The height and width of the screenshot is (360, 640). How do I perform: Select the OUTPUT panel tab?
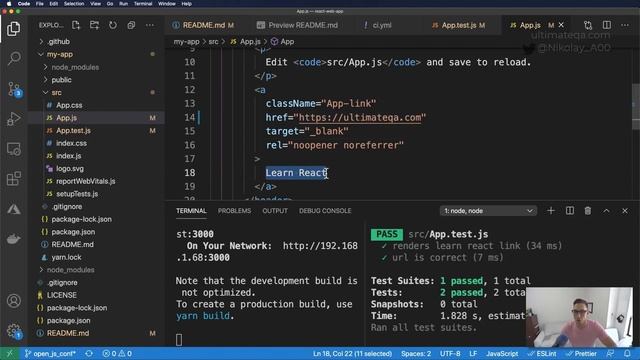pyautogui.click(x=275, y=211)
